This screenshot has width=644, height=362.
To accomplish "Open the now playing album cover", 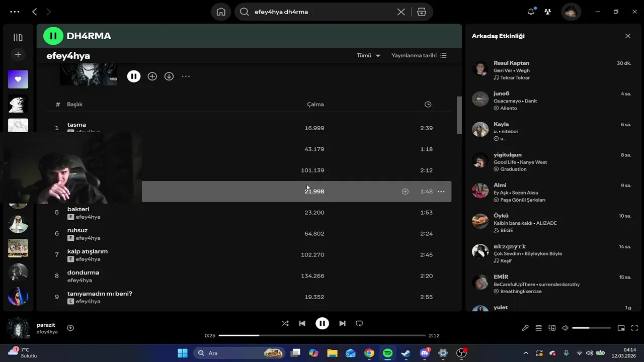I will pyautogui.click(x=18, y=328).
